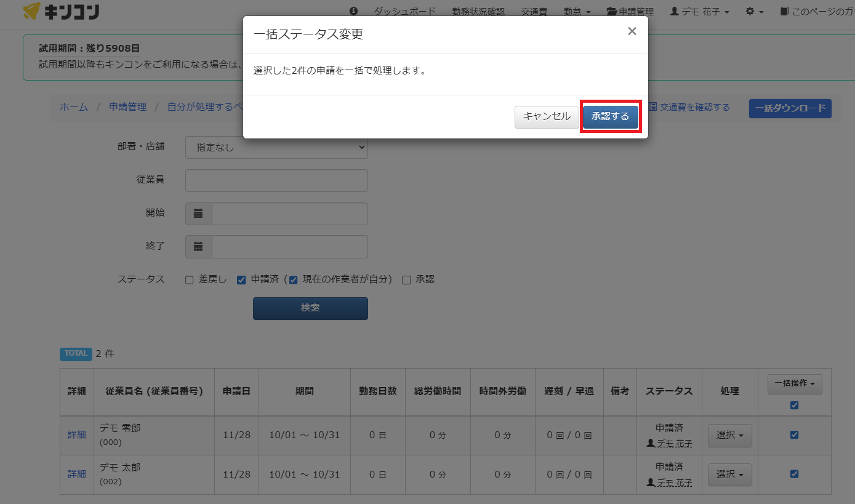Image resolution: width=855 pixels, height=504 pixels.
Task: Click the TOTAL badge label
Action: point(76,353)
